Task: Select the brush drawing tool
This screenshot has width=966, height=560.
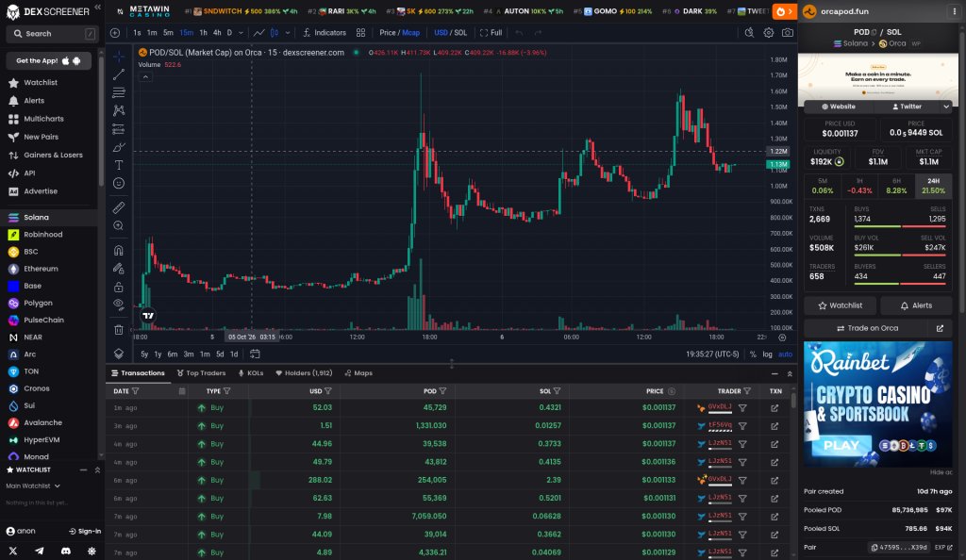Action: (x=118, y=147)
